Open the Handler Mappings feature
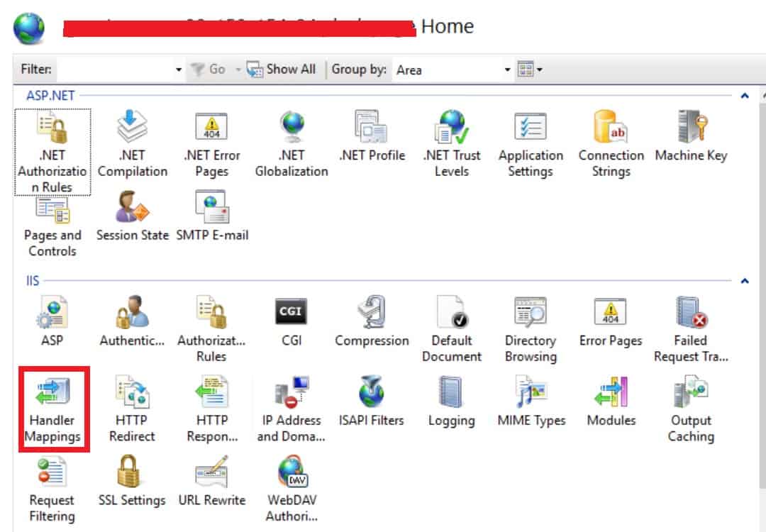The width and height of the screenshot is (766, 532). [52, 409]
